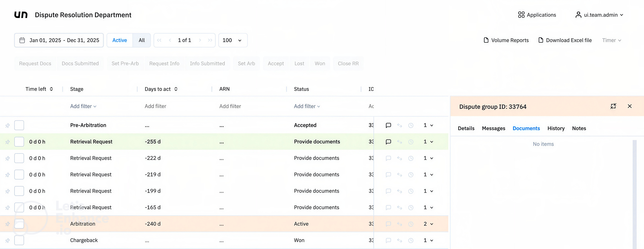
Task: Tick the -199 d Retrieval Request checkbox
Action: pos(19,191)
